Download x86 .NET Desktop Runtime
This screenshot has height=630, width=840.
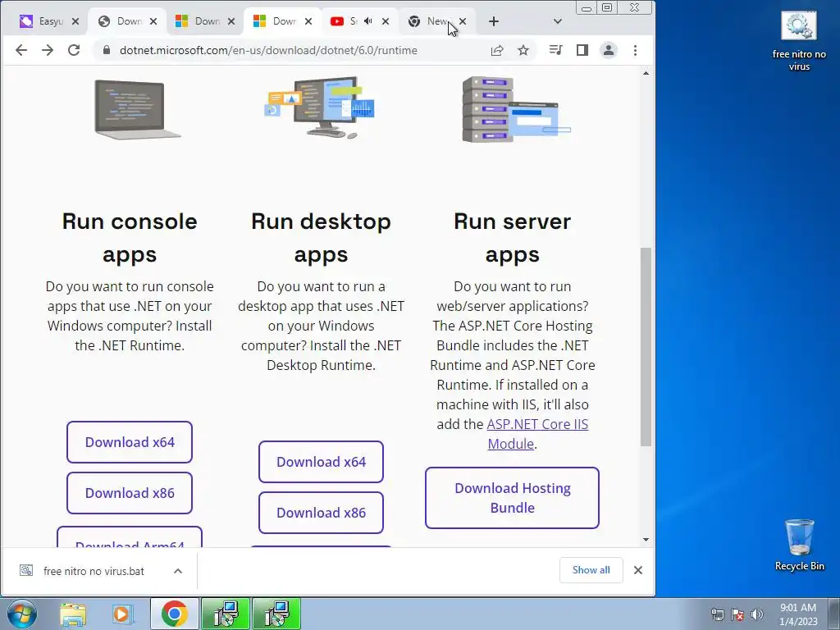point(321,513)
